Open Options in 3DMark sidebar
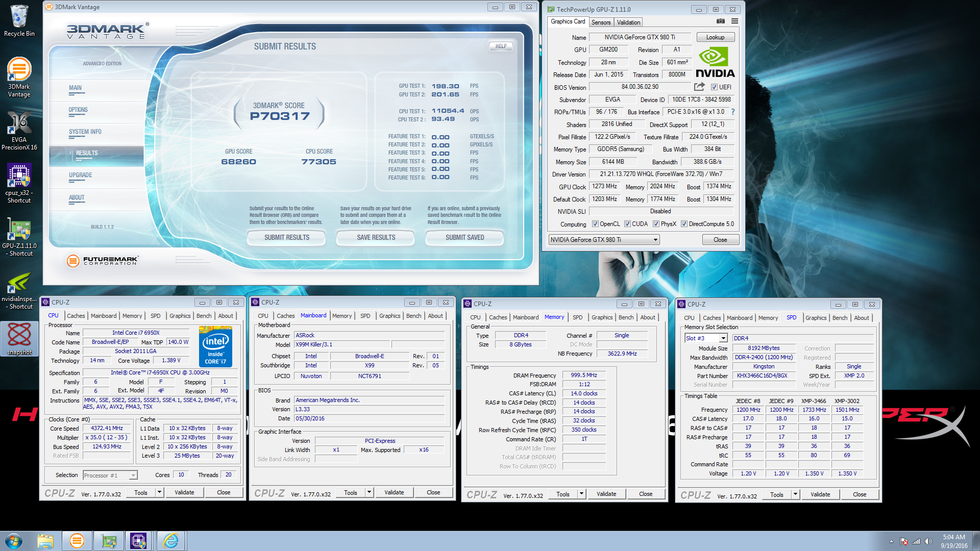Viewport: 980px width, 551px height. tap(78, 110)
